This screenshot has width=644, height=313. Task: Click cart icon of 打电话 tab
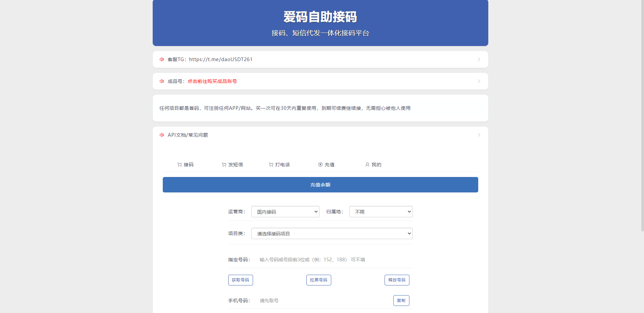271,165
